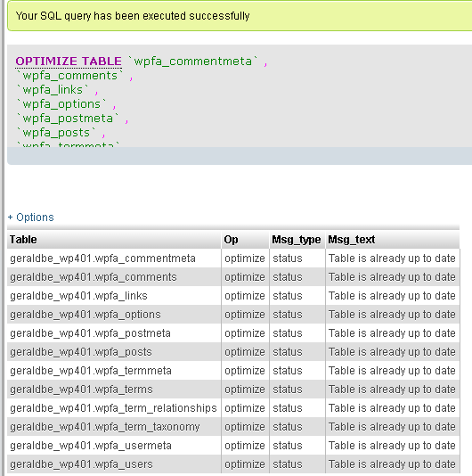Viewport: 472px width, 476px height.
Task: Select cell geraldbe_wp401.wpfa_options
Action: [x=114, y=315]
